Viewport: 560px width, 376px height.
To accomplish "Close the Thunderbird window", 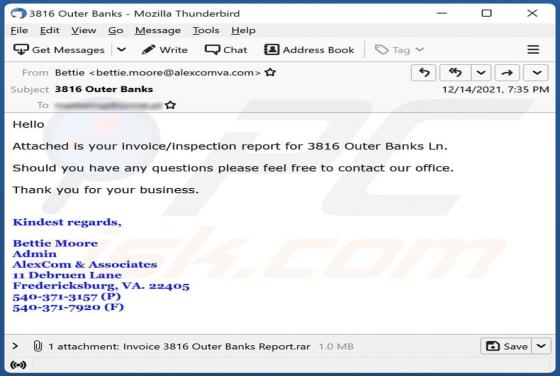I will 532,13.
